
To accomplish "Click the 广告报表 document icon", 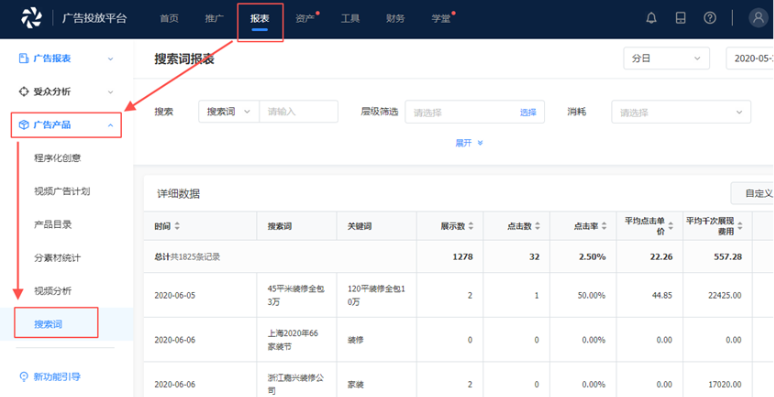I will coord(23,58).
